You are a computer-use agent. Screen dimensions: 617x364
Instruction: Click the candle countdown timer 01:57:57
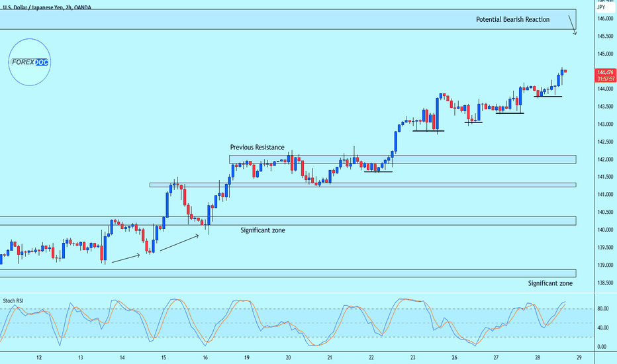point(605,79)
